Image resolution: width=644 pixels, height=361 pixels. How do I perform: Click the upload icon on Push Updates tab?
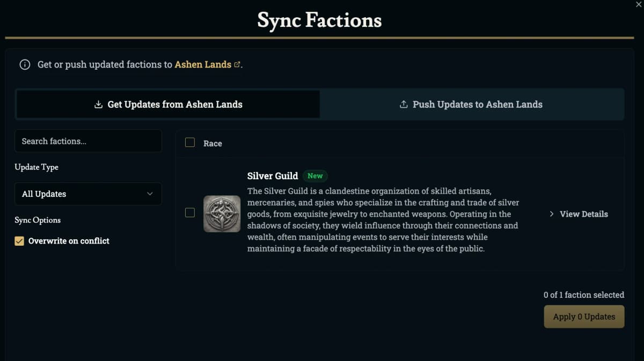pyautogui.click(x=404, y=105)
